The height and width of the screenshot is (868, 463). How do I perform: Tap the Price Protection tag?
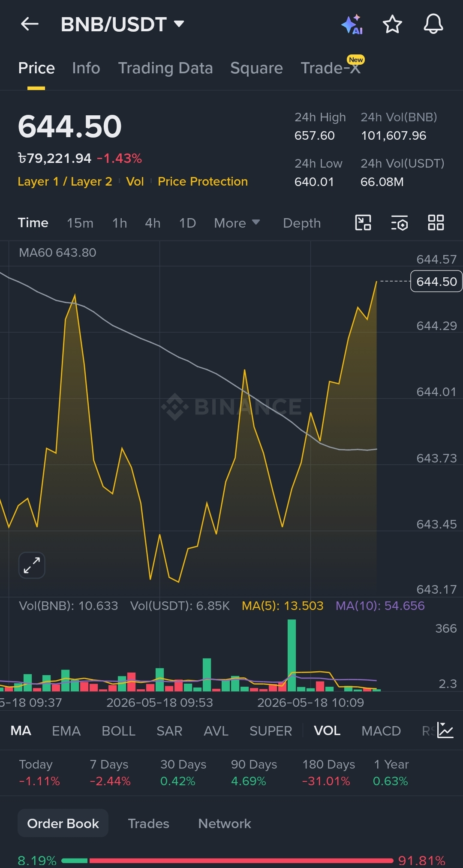203,182
